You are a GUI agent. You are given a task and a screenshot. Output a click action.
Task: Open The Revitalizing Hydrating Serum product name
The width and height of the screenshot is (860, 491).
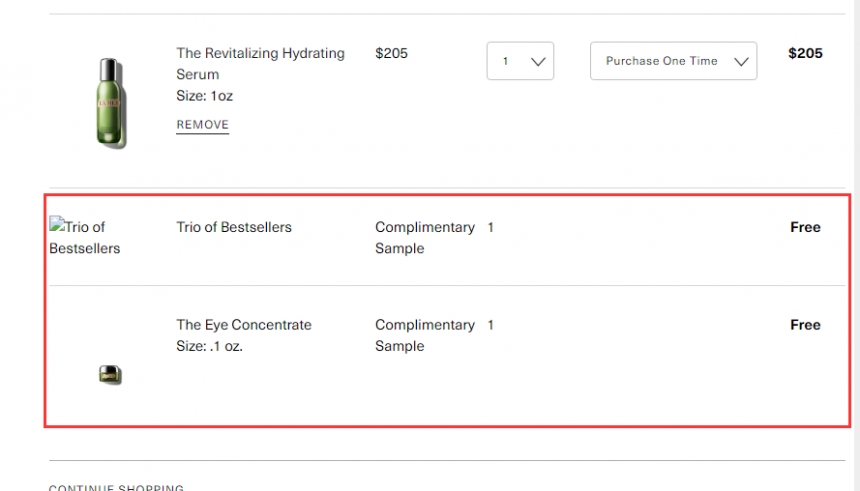click(260, 64)
